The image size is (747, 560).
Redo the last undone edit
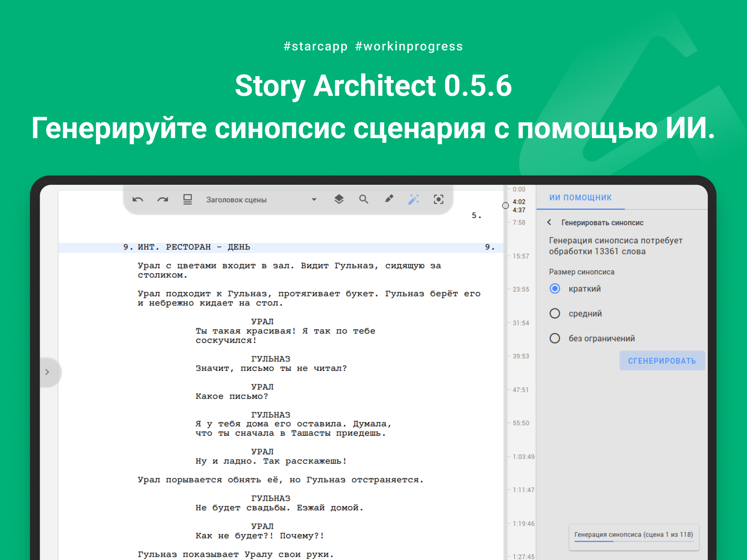pyautogui.click(x=163, y=200)
